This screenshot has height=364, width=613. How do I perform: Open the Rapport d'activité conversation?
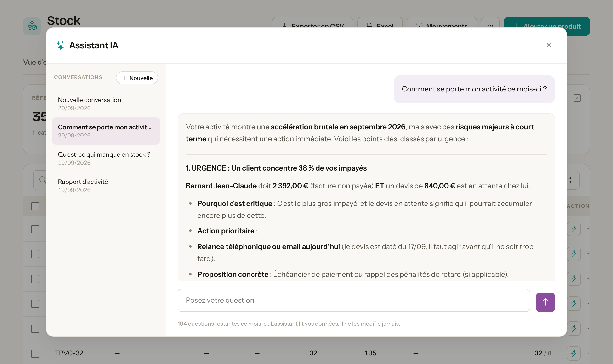[106, 186]
